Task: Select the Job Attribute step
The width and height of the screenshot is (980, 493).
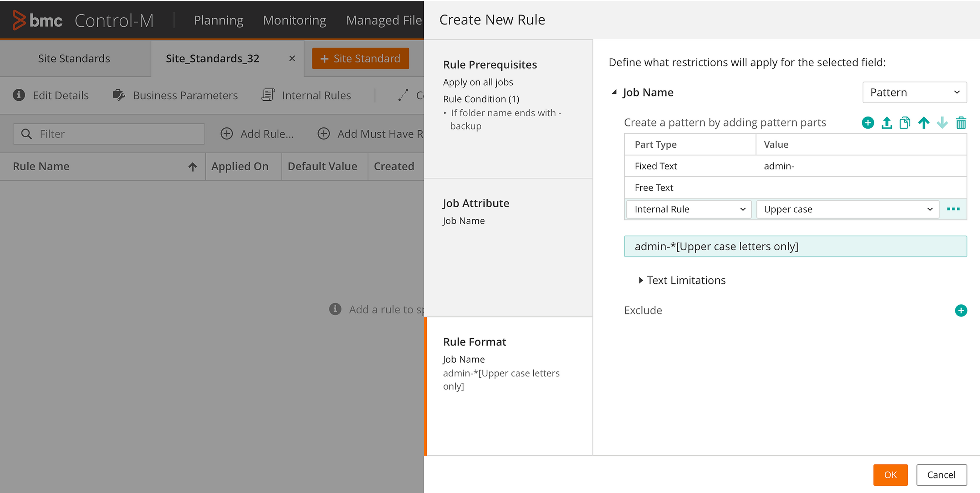Action: (508, 248)
